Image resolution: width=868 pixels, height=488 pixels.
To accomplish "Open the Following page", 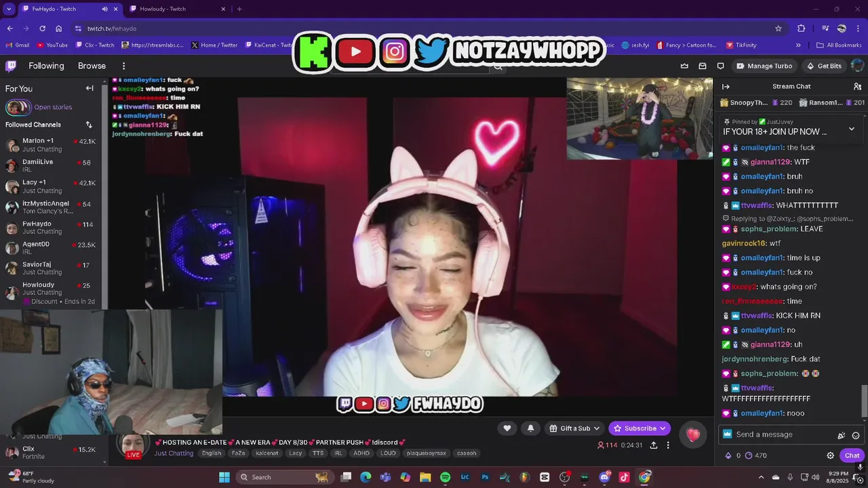I will pyautogui.click(x=46, y=66).
